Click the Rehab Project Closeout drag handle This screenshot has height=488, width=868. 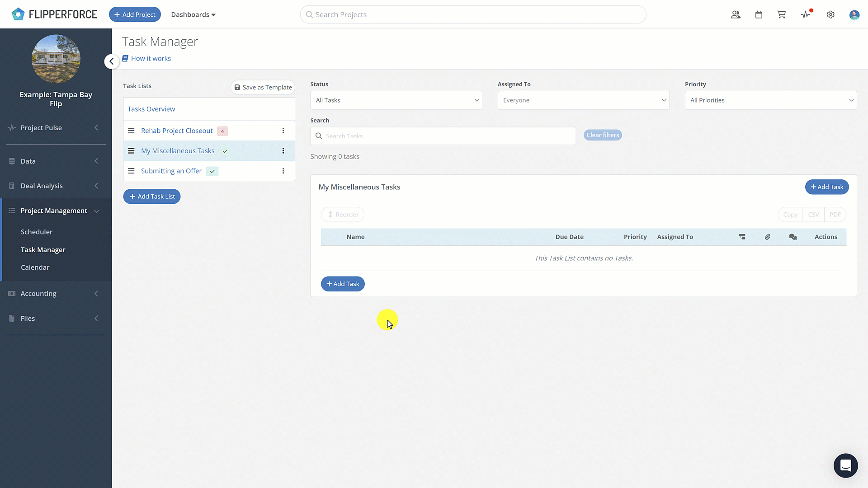[x=131, y=131]
